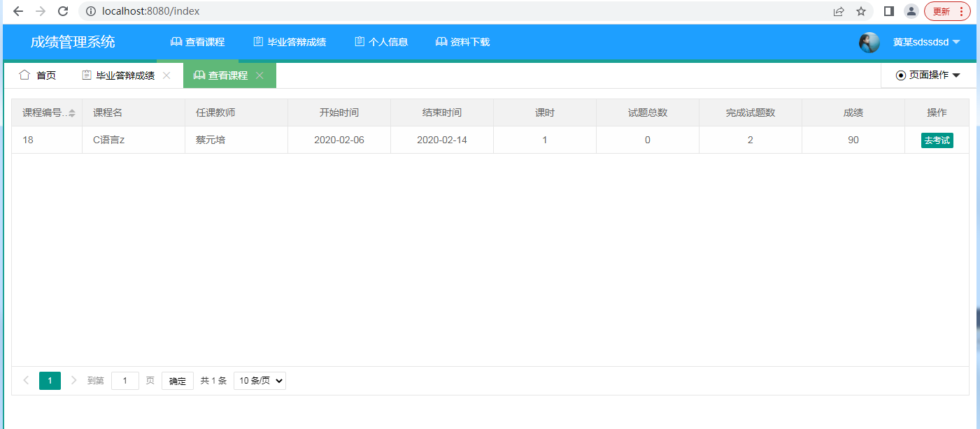This screenshot has height=429, width=980.
Task: Sort by 课程编号 column arrows
Action: (x=72, y=113)
